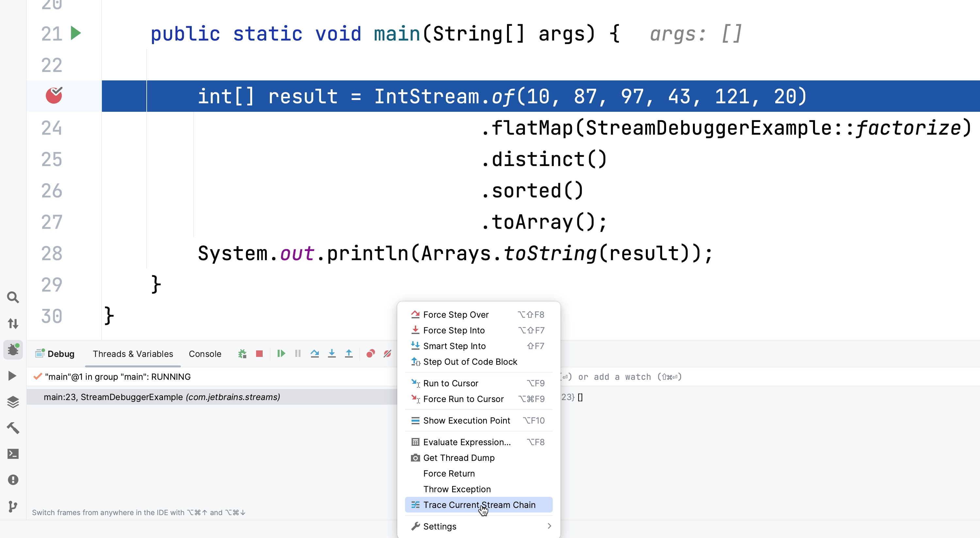
Task: Open the View Breakpoints dialog
Action: click(370, 354)
